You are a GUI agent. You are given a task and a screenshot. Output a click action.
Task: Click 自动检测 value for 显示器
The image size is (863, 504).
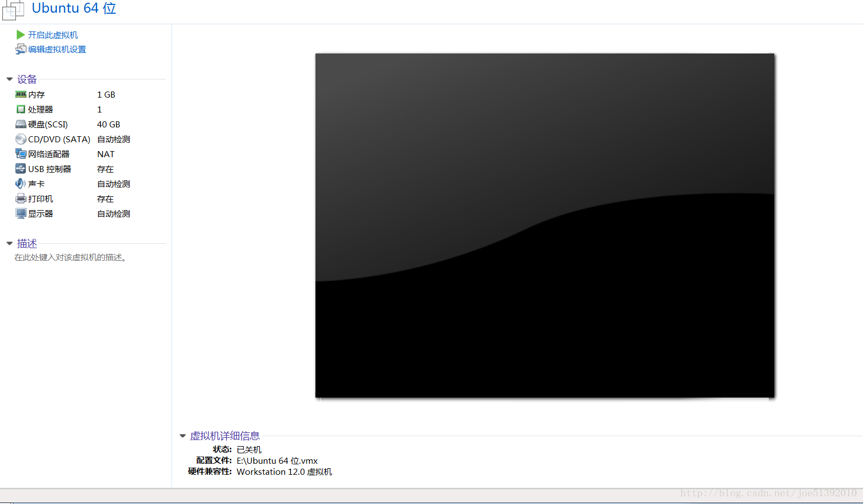114,214
